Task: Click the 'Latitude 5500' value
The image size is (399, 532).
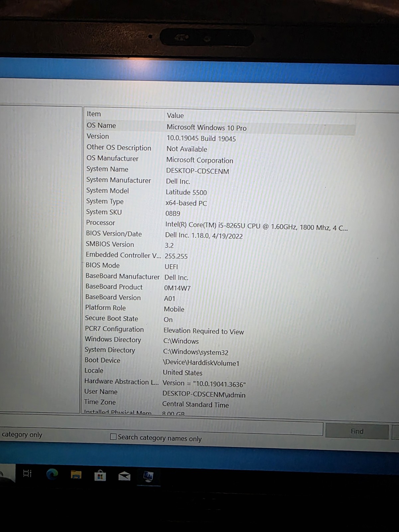Action: pos(186,192)
